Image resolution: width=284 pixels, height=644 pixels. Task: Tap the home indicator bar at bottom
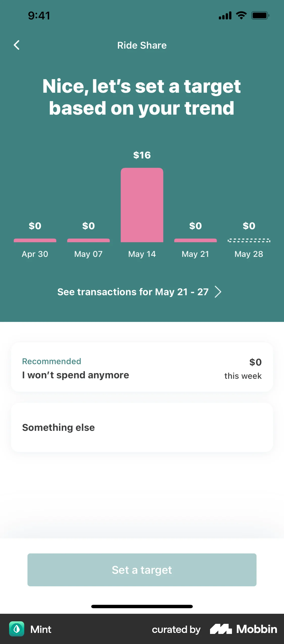142,606
